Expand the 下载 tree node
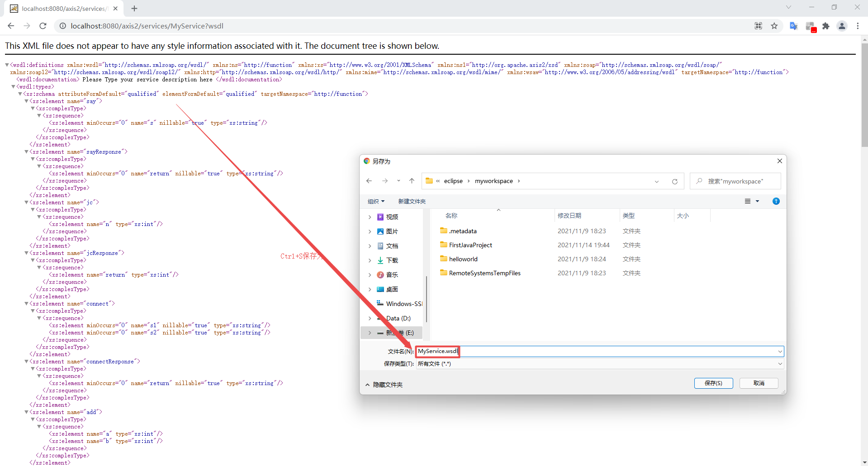Viewport: 868px width, 466px height. coord(370,260)
